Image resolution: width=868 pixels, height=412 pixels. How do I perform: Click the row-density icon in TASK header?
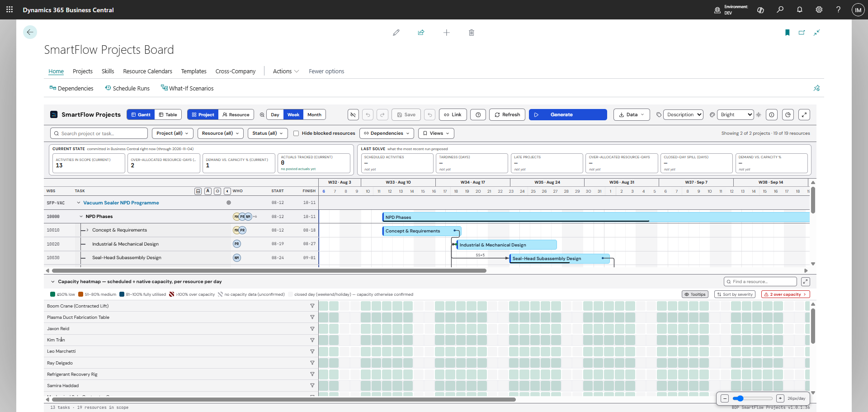pyautogui.click(x=198, y=191)
